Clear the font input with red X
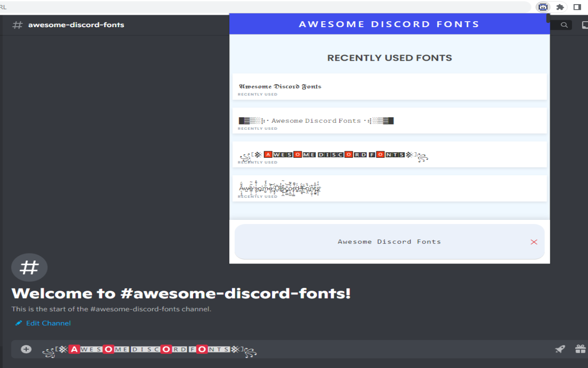Viewport: 588px width, 368px height. 534,242
